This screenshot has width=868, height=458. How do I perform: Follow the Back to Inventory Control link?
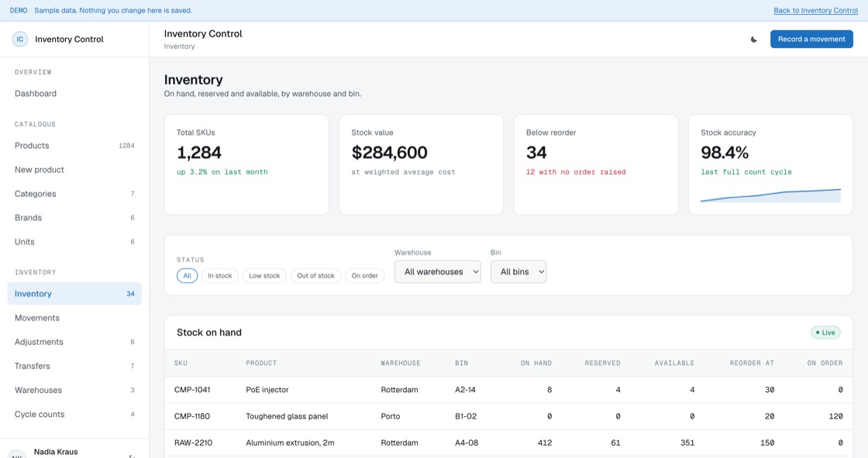pyautogui.click(x=815, y=11)
